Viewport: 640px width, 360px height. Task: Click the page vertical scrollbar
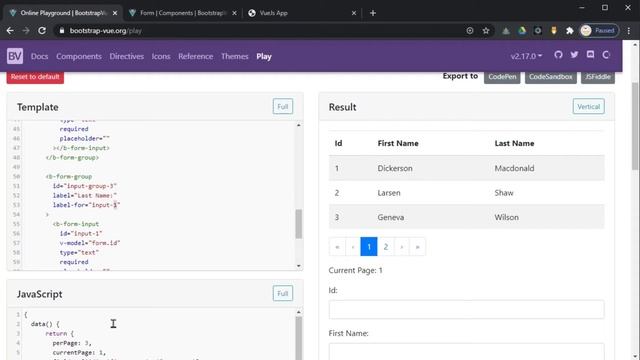(x=635, y=127)
